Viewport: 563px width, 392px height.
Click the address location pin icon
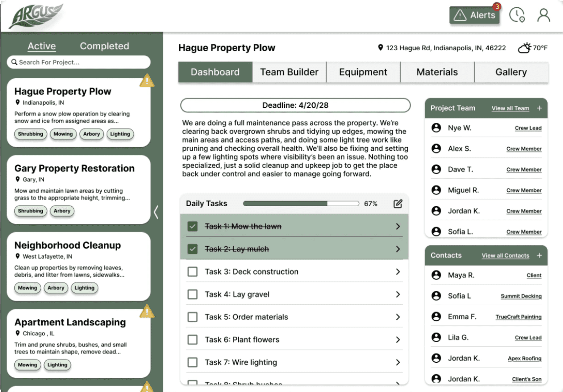tap(381, 48)
